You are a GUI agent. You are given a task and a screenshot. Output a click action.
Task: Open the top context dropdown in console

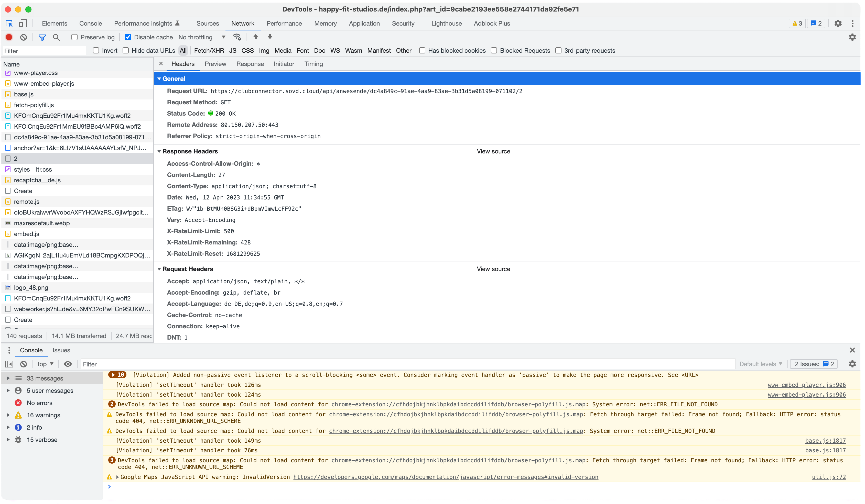tap(45, 364)
